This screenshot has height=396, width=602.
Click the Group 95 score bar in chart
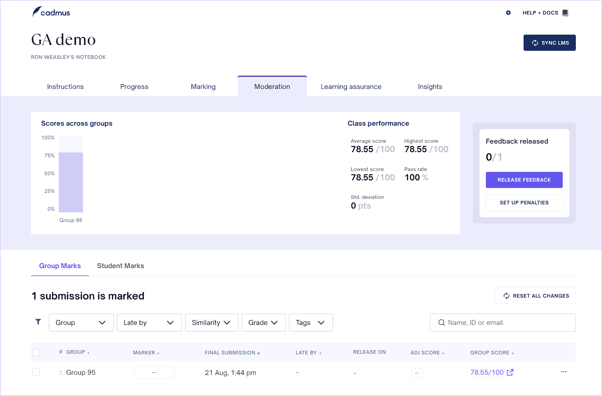click(71, 182)
